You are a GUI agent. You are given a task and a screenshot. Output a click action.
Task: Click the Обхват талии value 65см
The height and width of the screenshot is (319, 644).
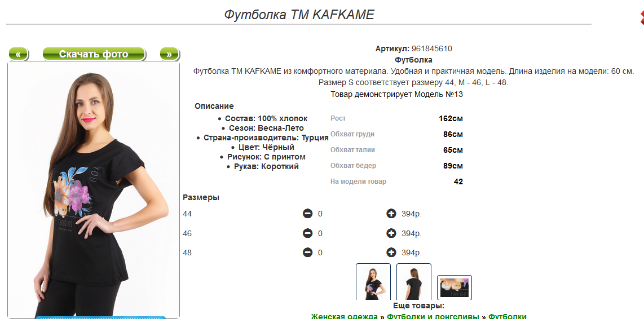click(453, 150)
